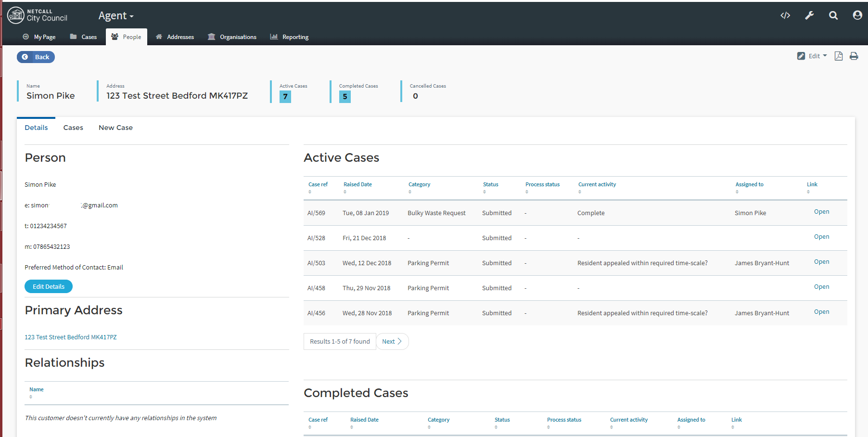The height and width of the screenshot is (437, 868).
Task: Click the Netcall City Council logo
Action: [38, 15]
